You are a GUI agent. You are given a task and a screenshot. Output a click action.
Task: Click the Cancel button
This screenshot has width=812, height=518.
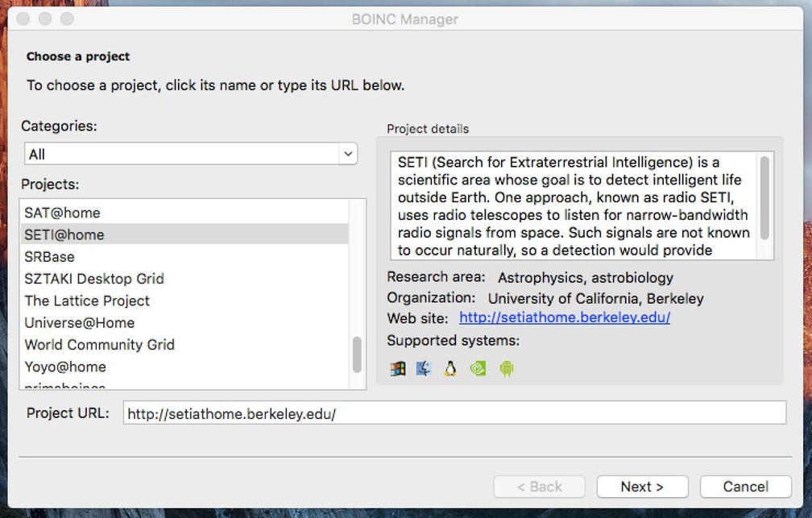746,487
